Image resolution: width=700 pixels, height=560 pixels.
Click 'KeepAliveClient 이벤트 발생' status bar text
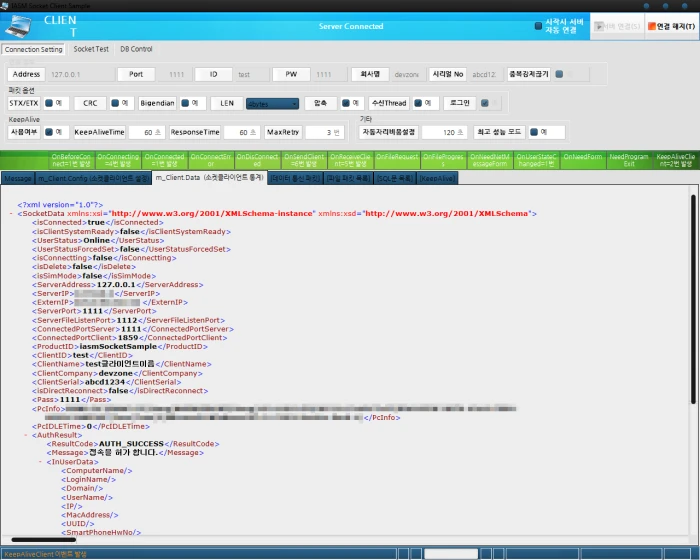(x=46, y=554)
